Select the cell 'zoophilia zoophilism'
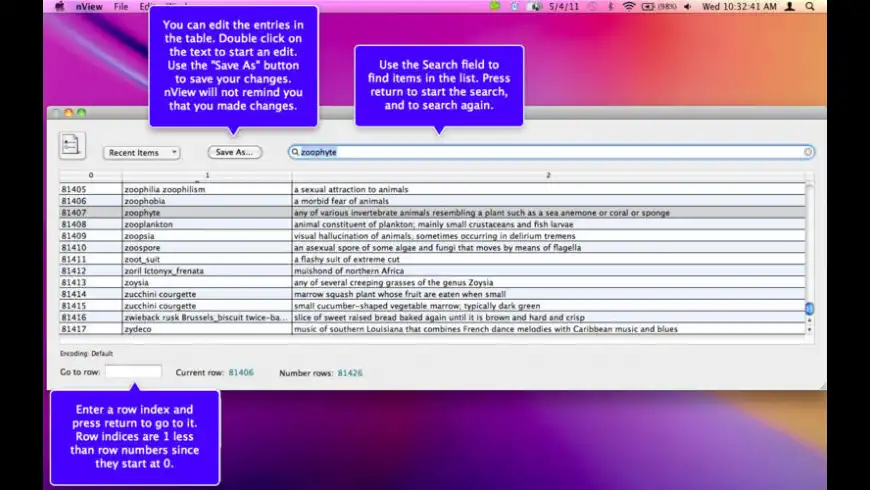Screen dimensions: 870x490 pos(207,189)
